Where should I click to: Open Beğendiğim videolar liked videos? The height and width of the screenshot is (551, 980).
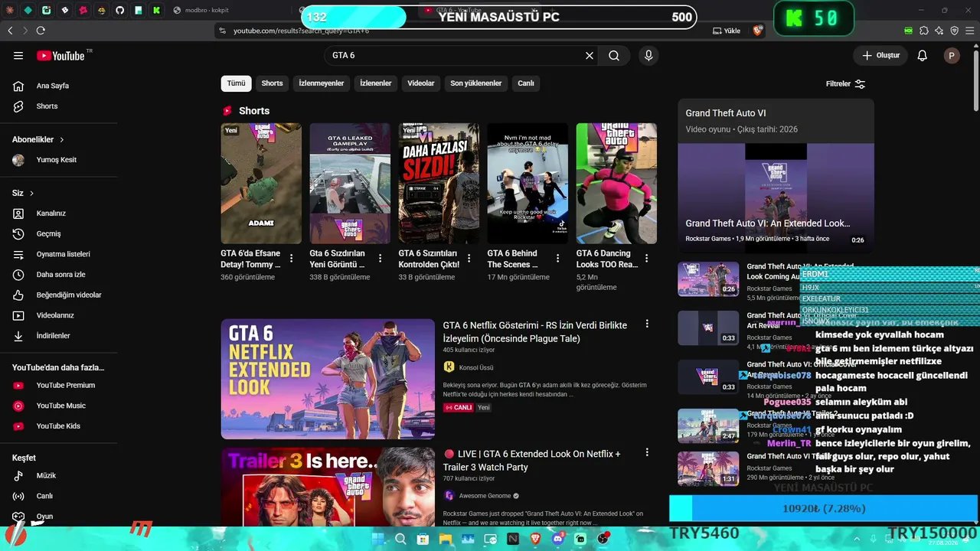[58, 295]
